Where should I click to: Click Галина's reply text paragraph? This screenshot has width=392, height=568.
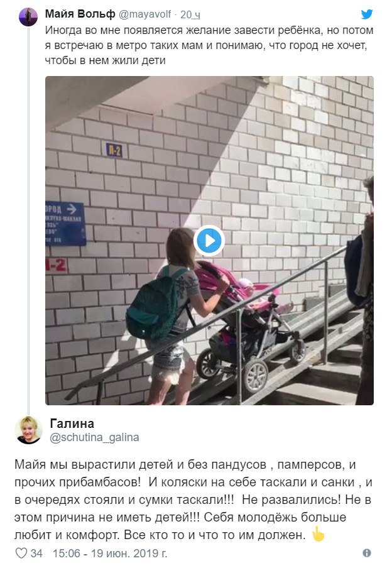(x=193, y=500)
